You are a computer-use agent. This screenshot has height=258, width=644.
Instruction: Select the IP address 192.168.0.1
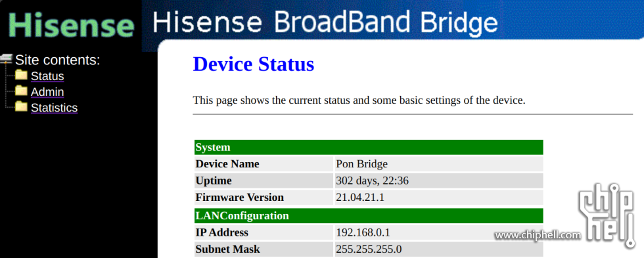363,232
